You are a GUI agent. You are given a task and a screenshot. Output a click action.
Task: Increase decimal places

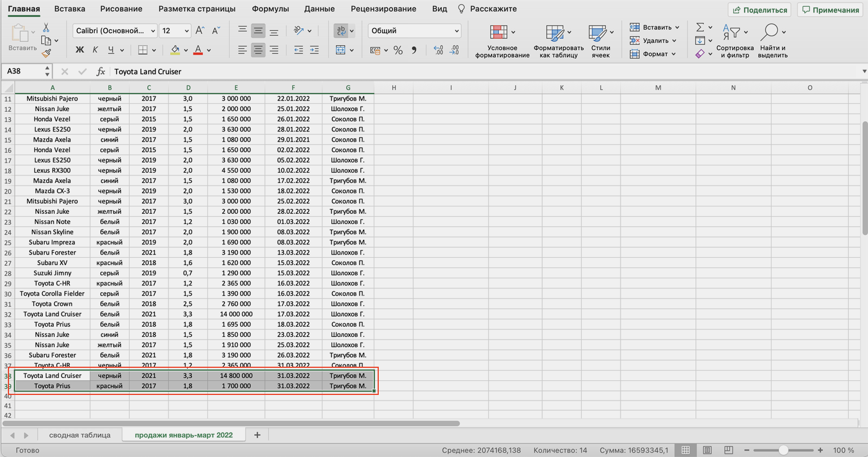(x=439, y=50)
